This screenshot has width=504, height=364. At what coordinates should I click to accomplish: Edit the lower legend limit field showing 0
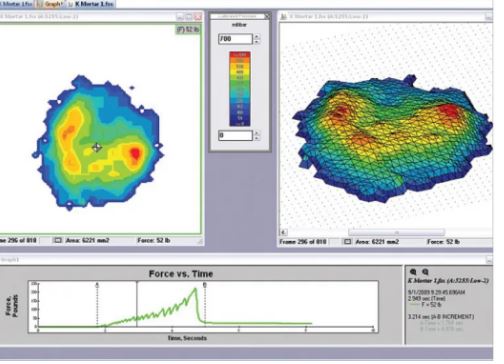coord(235,135)
